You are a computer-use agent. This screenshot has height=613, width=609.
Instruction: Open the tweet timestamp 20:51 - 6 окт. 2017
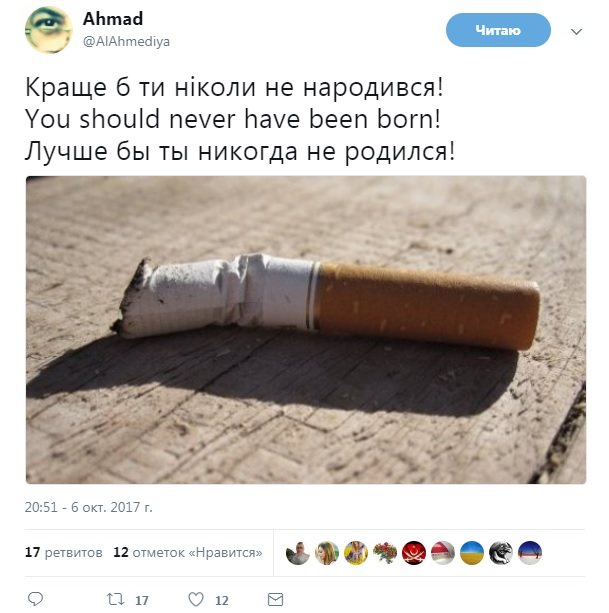pos(88,507)
